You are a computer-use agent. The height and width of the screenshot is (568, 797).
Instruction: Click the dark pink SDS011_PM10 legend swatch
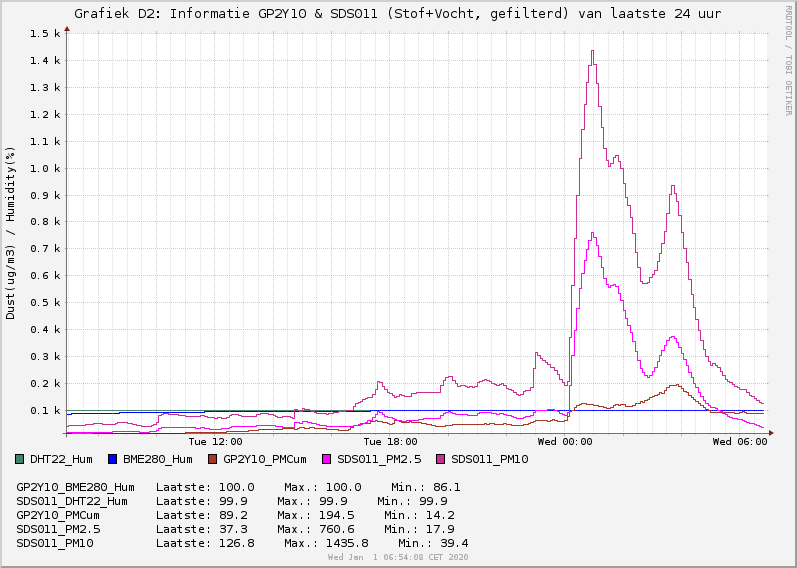point(441,459)
